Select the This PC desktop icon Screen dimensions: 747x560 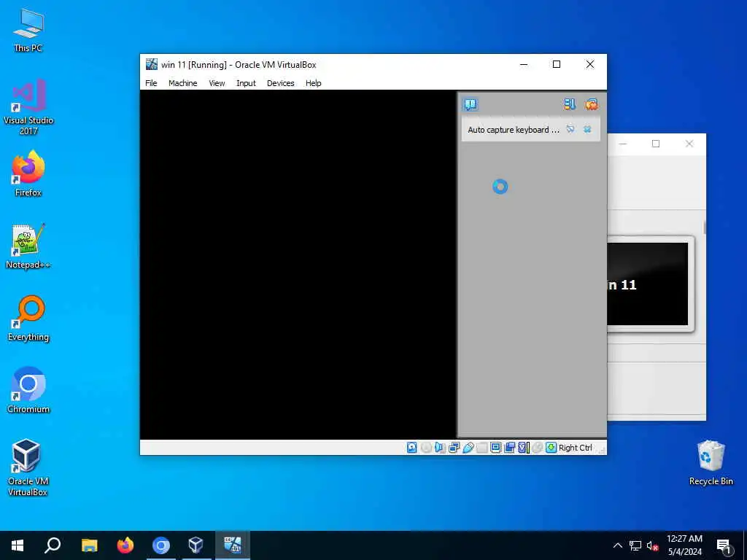point(28,31)
